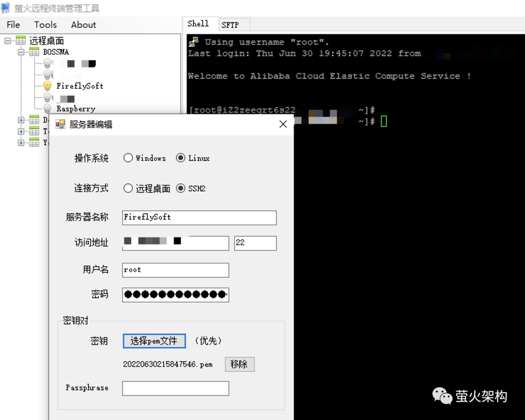Image resolution: width=525 pixels, height=420 pixels.
Task: Select the Windows operating system radio button
Action: [128, 158]
